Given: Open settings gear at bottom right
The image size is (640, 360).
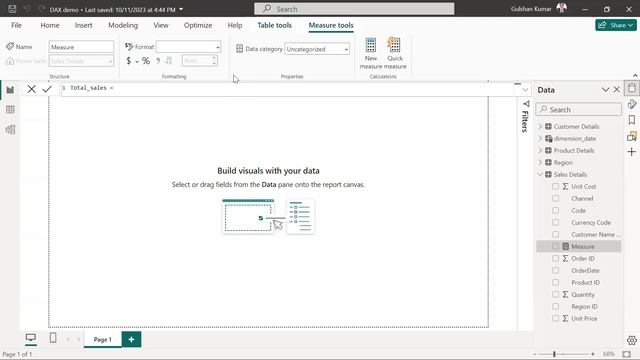Looking at the screenshot, I should pos(632,340).
